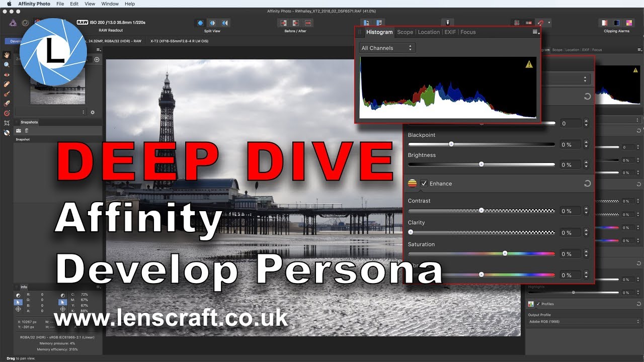The width and height of the screenshot is (644, 362).
Task: Select the Zoom tool in left toolbar
Action: (7, 64)
